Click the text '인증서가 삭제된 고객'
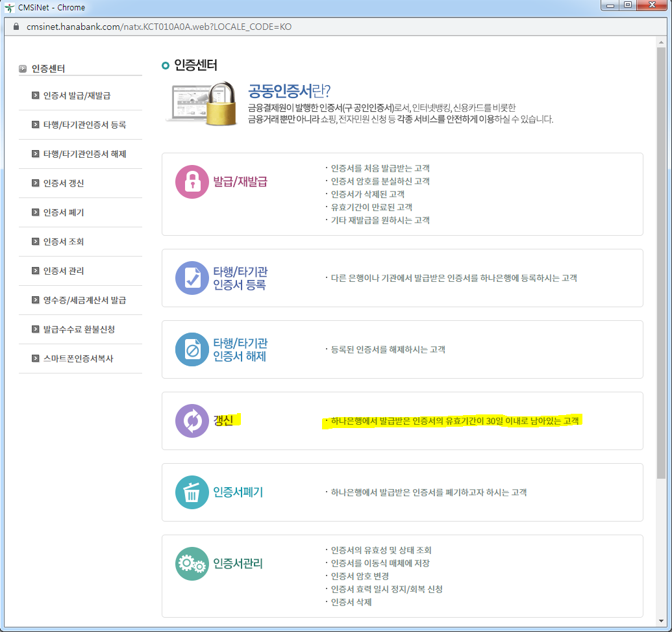 367,194
